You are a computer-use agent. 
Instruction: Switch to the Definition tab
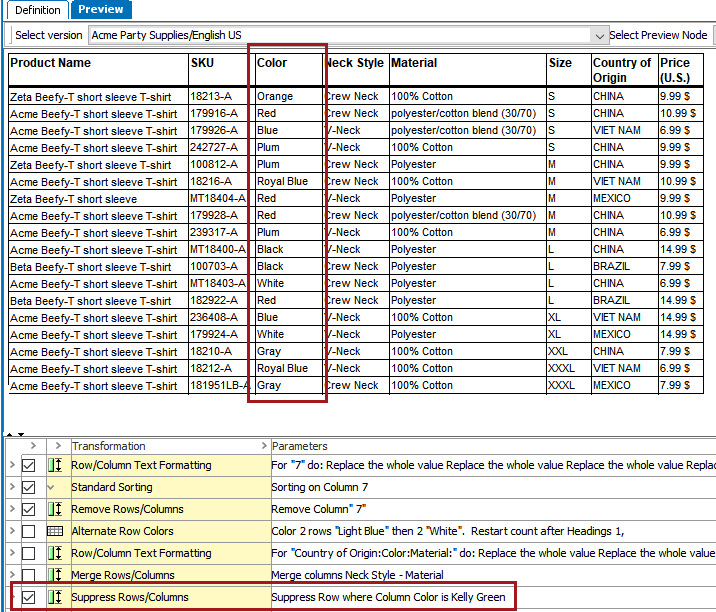(37, 10)
